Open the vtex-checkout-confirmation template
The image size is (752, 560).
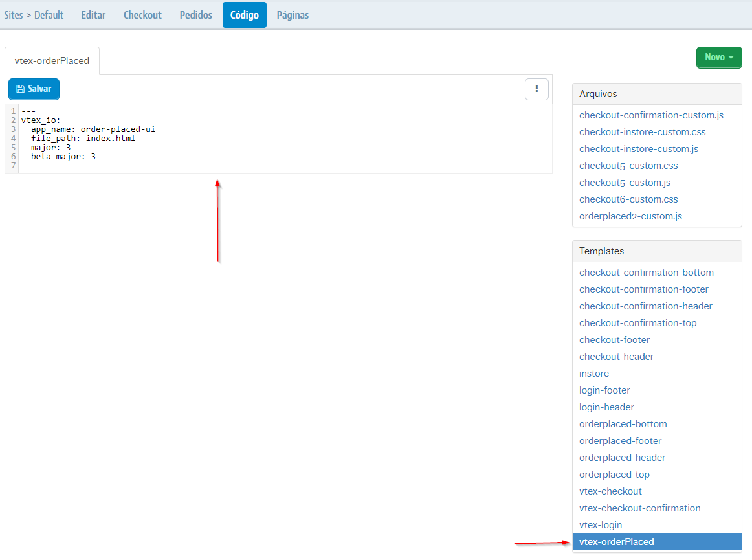pyautogui.click(x=639, y=508)
